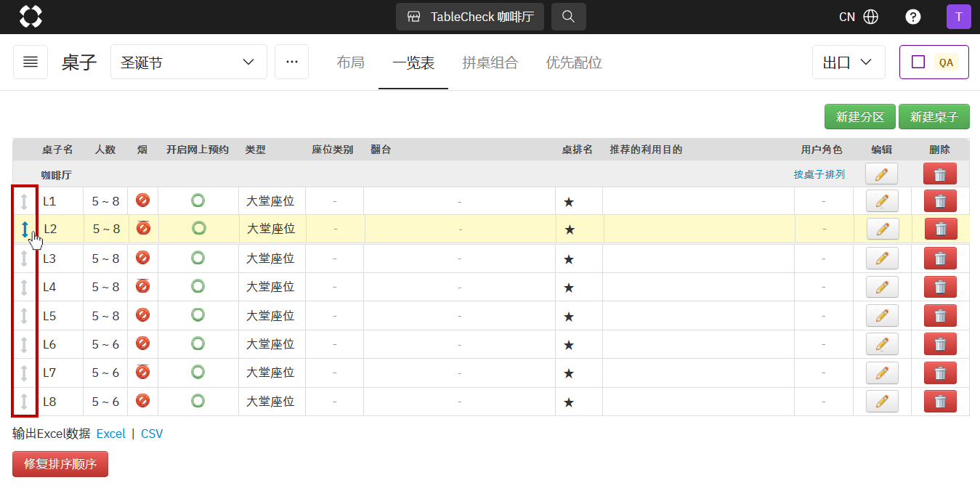
Task: Delete table L1 with trash icon
Action: tap(940, 201)
